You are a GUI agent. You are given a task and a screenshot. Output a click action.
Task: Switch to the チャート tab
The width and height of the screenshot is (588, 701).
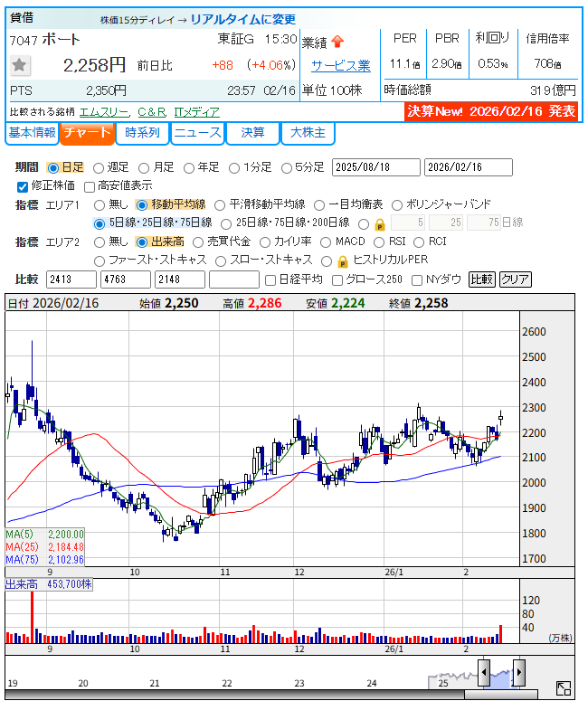coord(87,133)
